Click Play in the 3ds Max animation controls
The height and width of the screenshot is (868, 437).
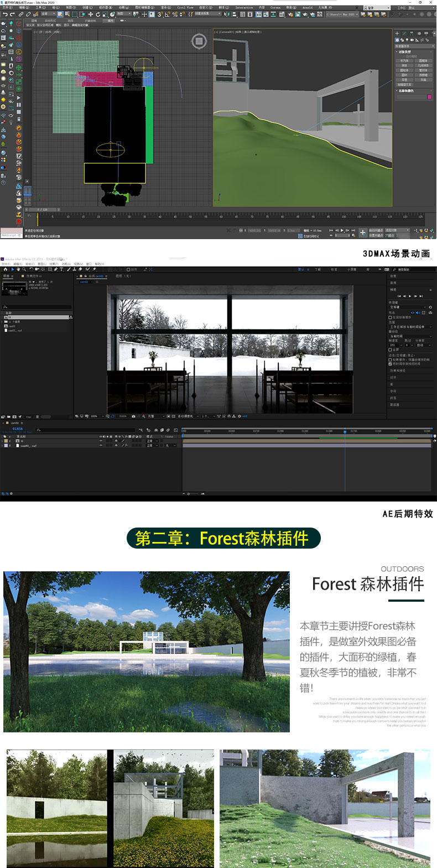point(342,230)
